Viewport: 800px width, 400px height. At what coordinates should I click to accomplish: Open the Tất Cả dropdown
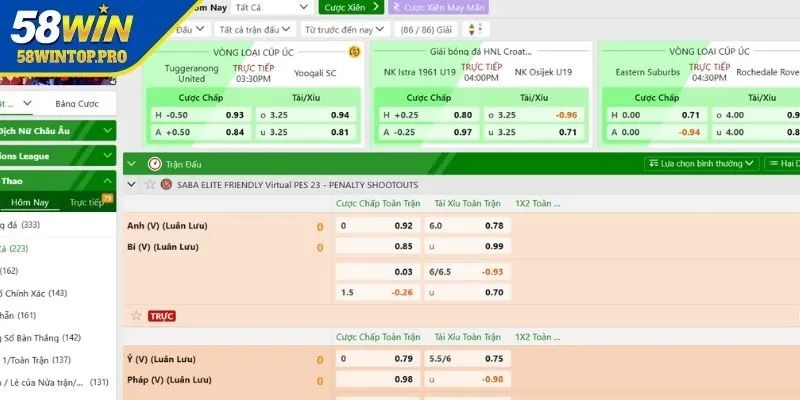pyautogui.click(x=272, y=7)
